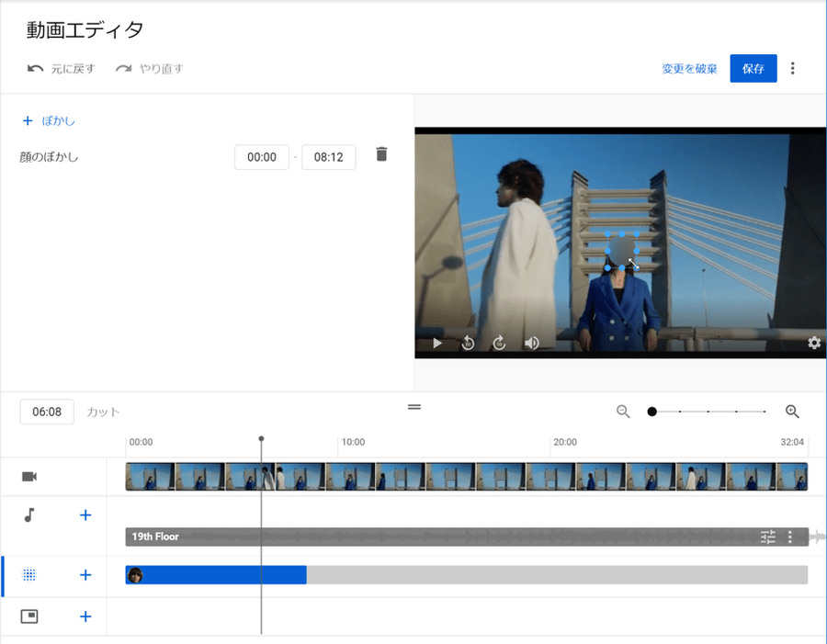827x644 pixels.
Task: Add an audio track with plus
Action: point(85,515)
